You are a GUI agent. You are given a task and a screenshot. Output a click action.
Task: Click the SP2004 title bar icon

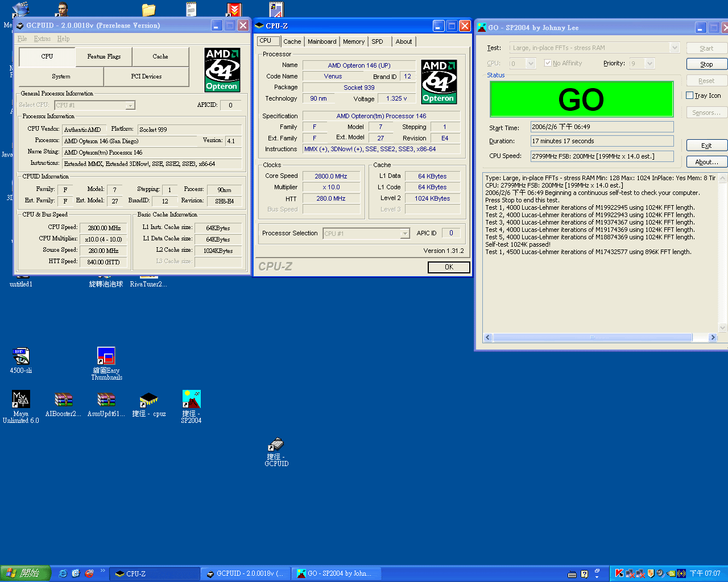point(482,27)
